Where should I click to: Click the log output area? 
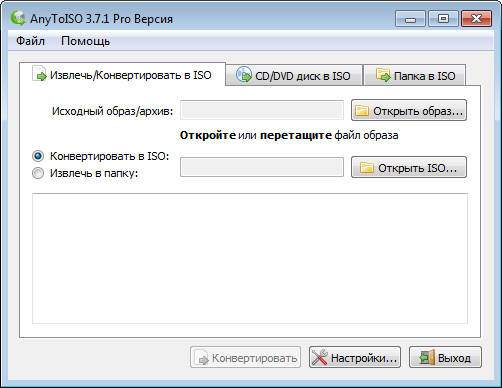point(250,258)
